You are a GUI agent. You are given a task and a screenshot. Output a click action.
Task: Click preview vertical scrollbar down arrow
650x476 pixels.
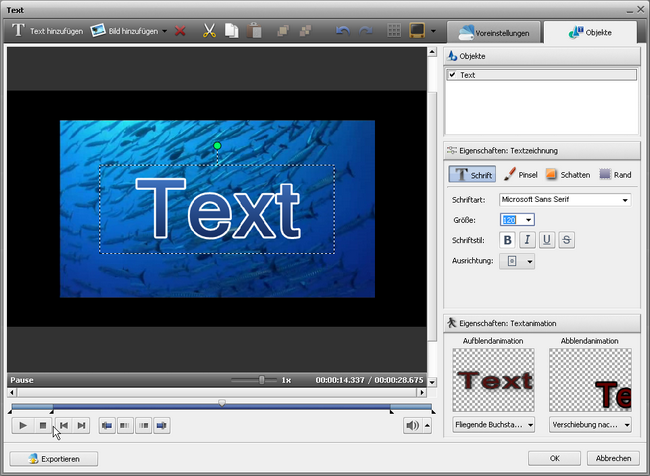pos(432,382)
